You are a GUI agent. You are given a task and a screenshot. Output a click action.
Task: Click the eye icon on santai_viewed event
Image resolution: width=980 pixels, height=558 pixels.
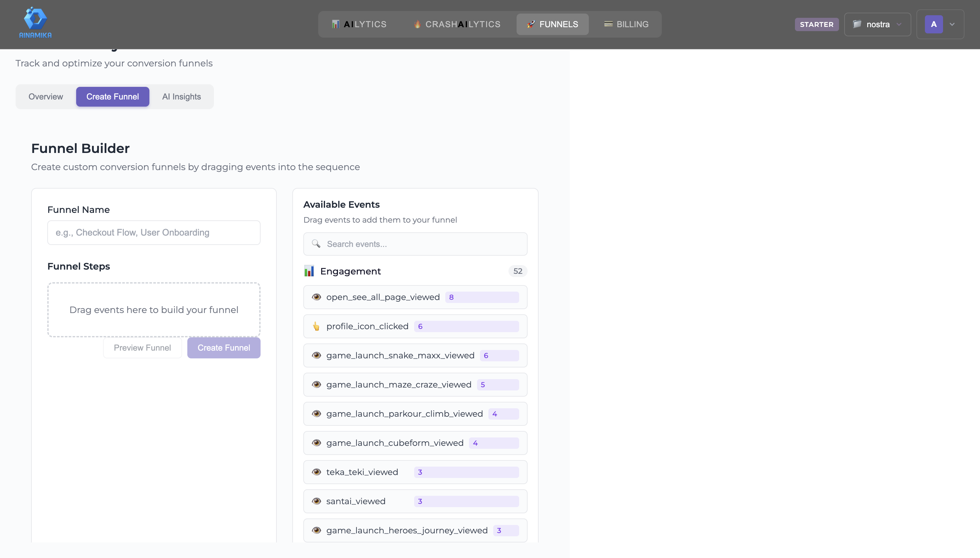coord(316,501)
